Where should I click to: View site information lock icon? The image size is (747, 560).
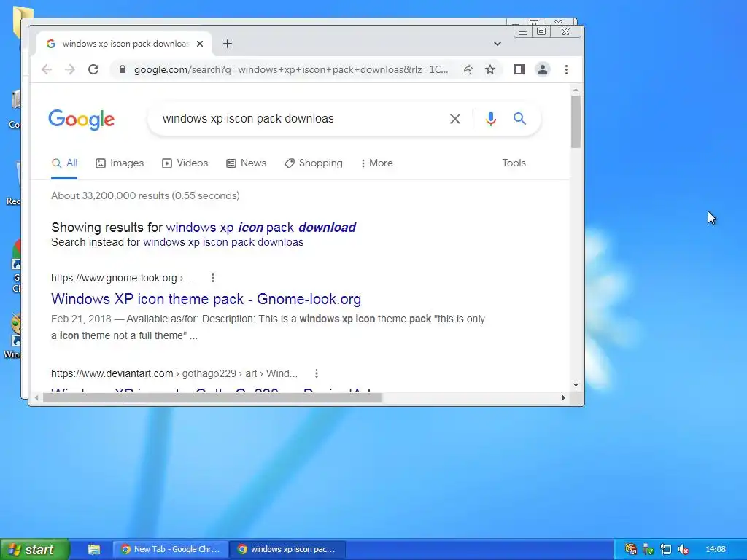tap(123, 69)
